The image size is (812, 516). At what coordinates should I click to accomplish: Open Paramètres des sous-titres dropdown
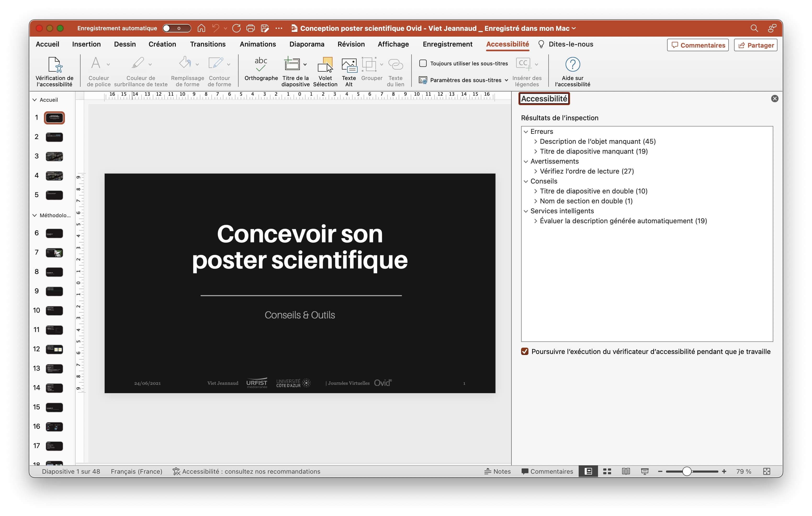465,80
